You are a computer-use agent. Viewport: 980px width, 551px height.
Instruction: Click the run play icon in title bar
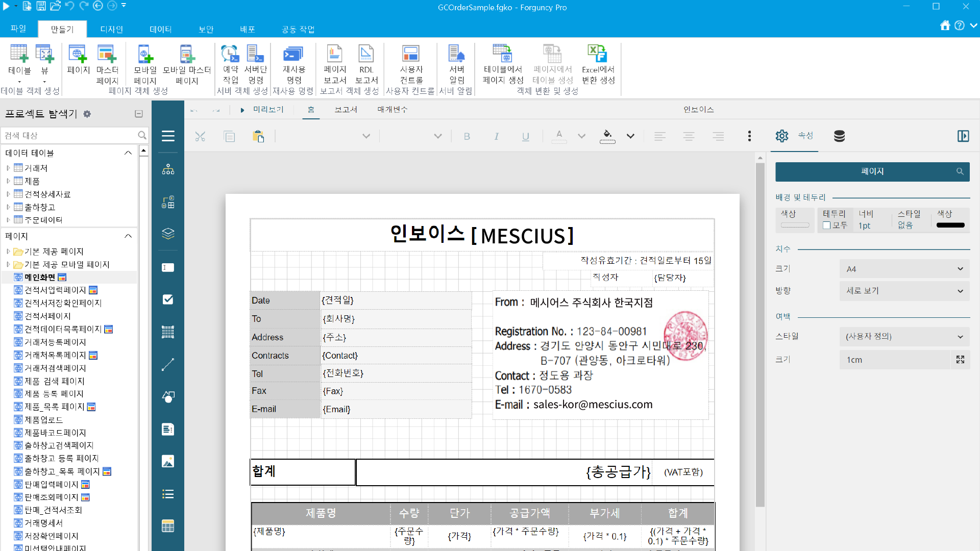click(x=6, y=6)
